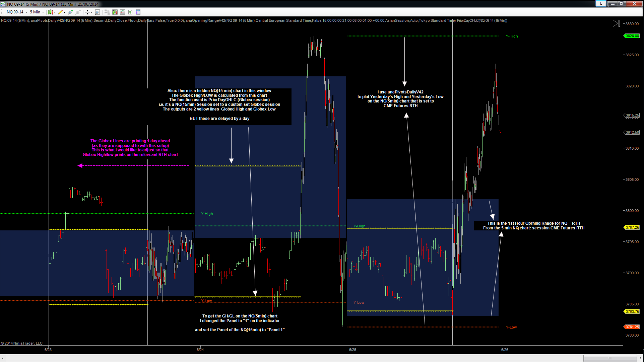Screen dimensions: 644x362
Task: Click the L link button in title bar
Action: pyautogui.click(x=601, y=3)
